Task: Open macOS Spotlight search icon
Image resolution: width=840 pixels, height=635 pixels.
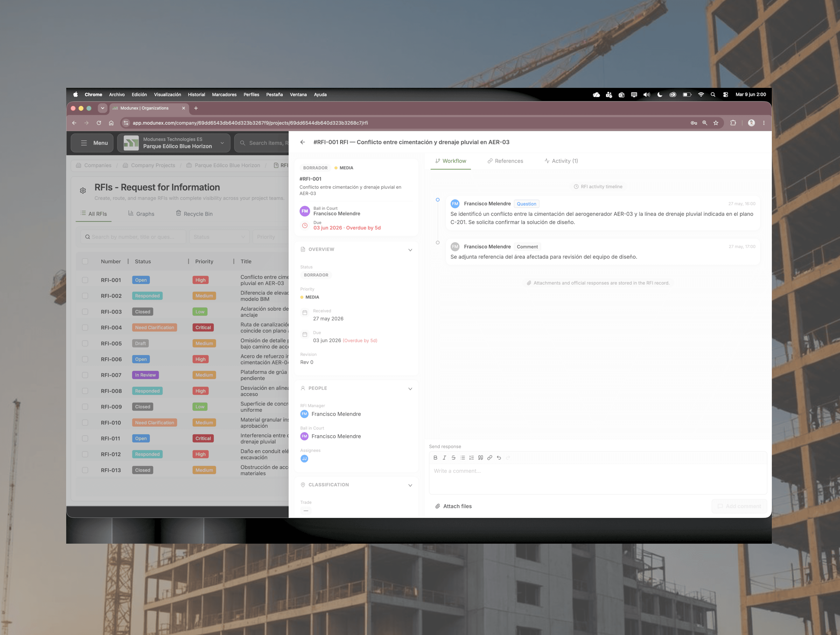Action: [x=713, y=94]
